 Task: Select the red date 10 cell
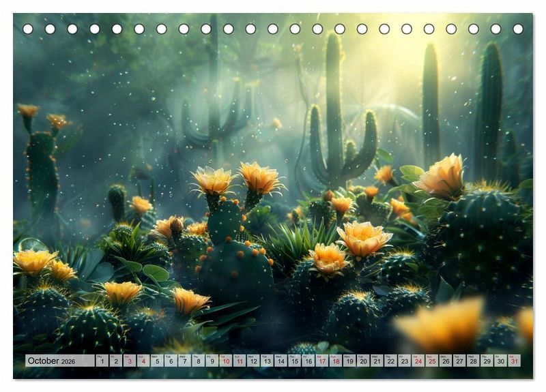pyautogui.click(x=225, y=361)
